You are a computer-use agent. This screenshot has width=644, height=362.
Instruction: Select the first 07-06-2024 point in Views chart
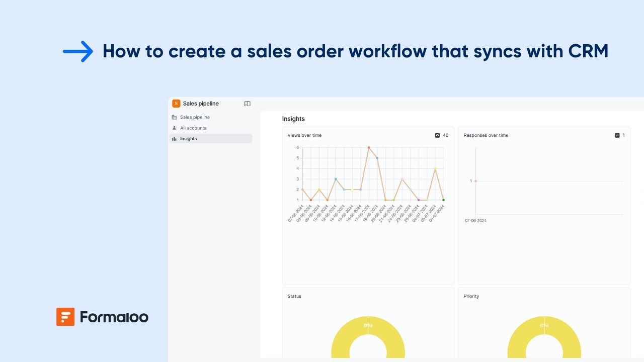302,190
